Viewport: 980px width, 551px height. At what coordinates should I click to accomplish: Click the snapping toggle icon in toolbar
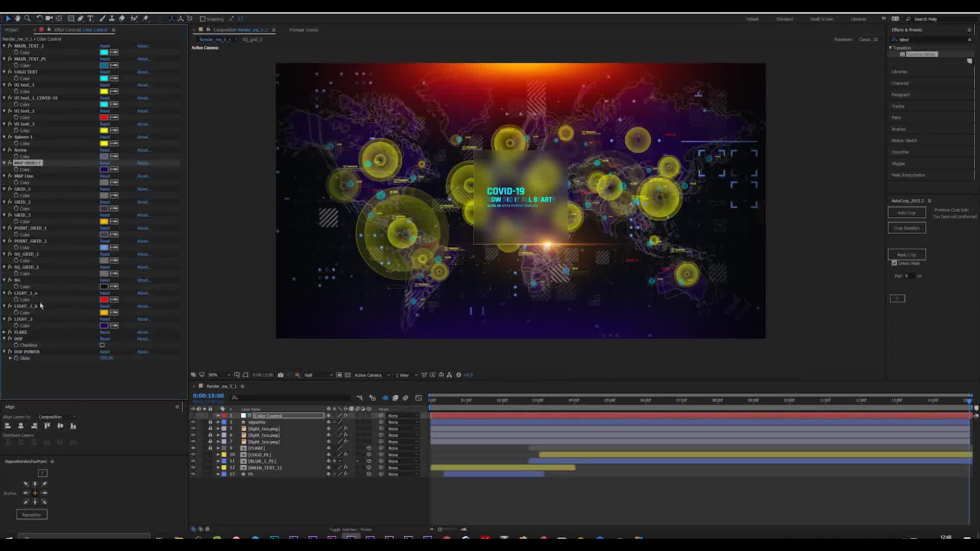coord(202,18)
